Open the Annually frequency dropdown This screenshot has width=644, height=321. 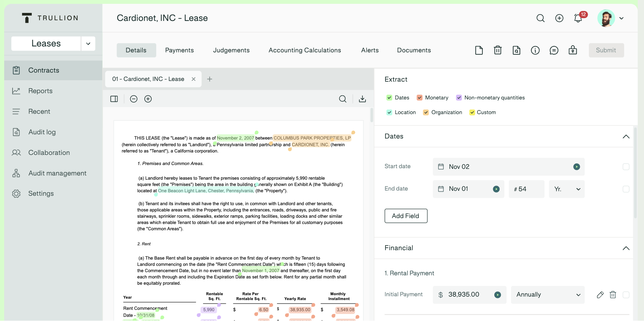click(548, 295)
